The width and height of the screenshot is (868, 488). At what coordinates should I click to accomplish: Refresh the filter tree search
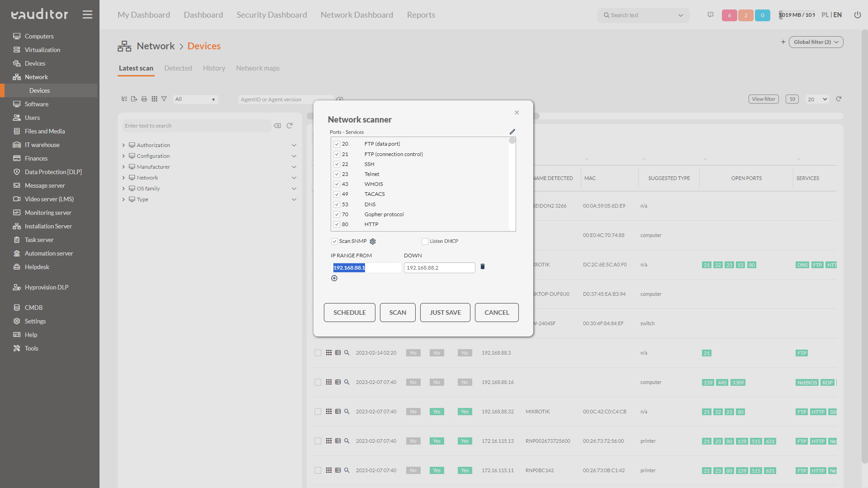tap(289, 126)
